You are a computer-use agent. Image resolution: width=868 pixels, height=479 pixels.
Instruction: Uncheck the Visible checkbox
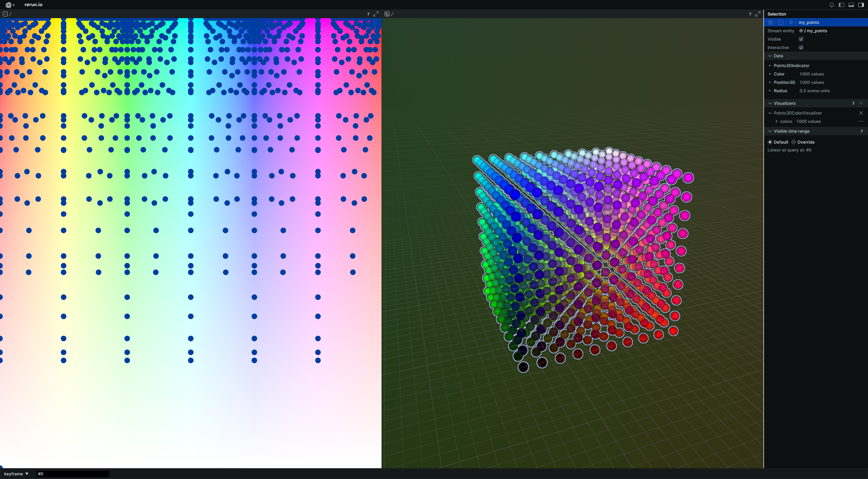(801, 39)
